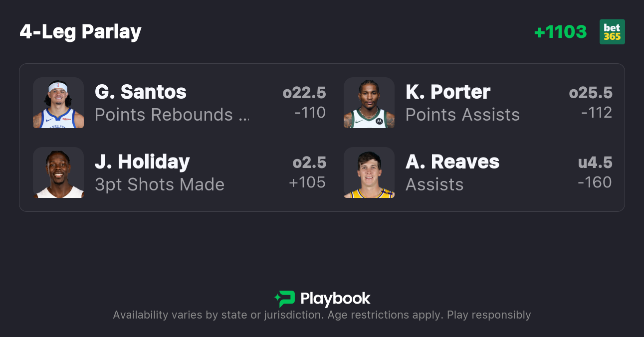Open G. Santos player headshot

[58, 103]
